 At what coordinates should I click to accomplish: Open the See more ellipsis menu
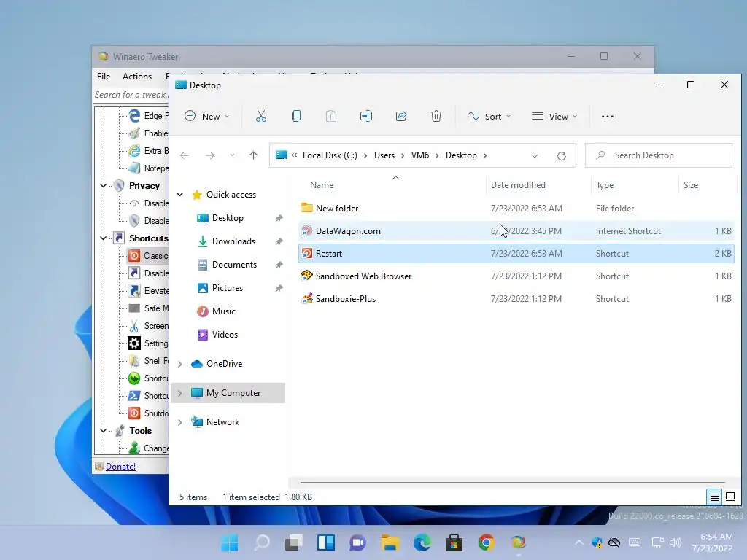(608, 117)
